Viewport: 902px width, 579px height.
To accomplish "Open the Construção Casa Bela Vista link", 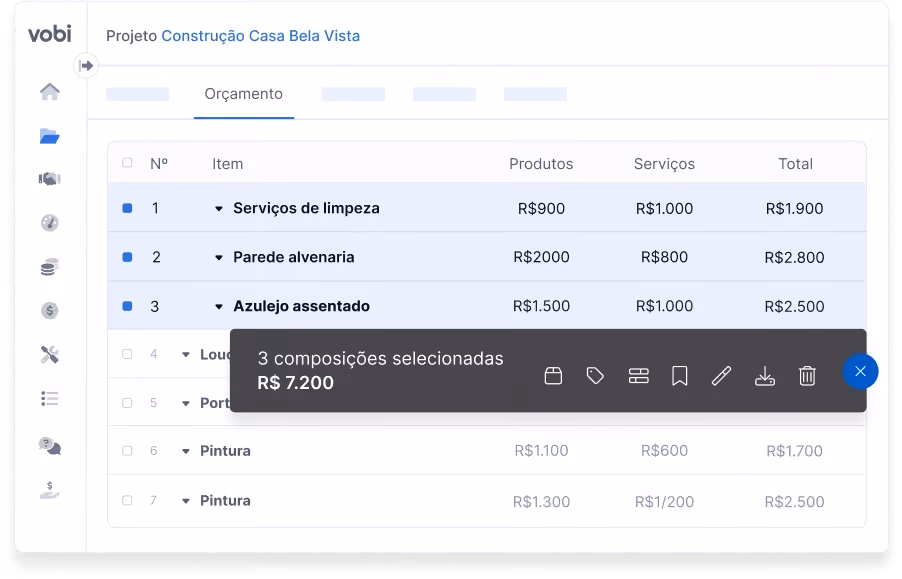I will (261, 36).
